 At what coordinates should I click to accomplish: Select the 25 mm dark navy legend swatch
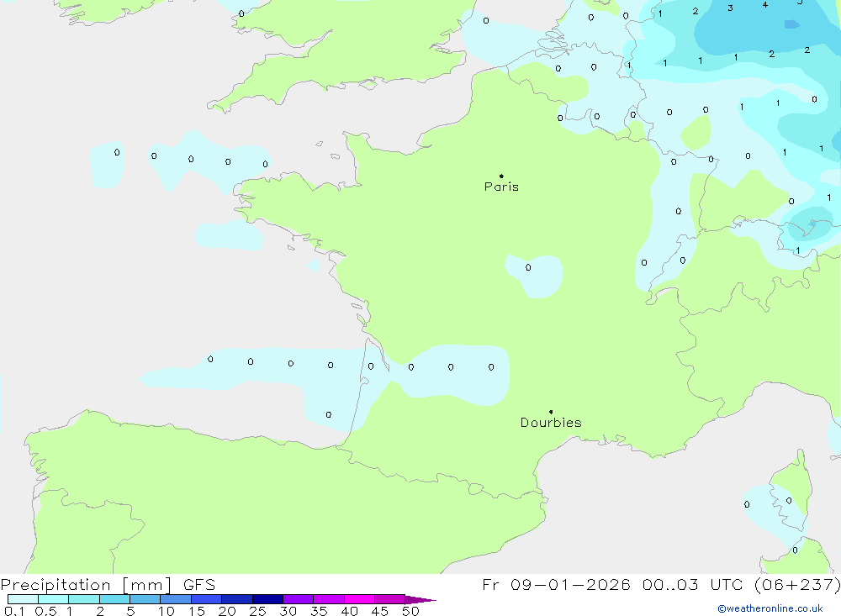pyautogui.click(x=267, y=599)
